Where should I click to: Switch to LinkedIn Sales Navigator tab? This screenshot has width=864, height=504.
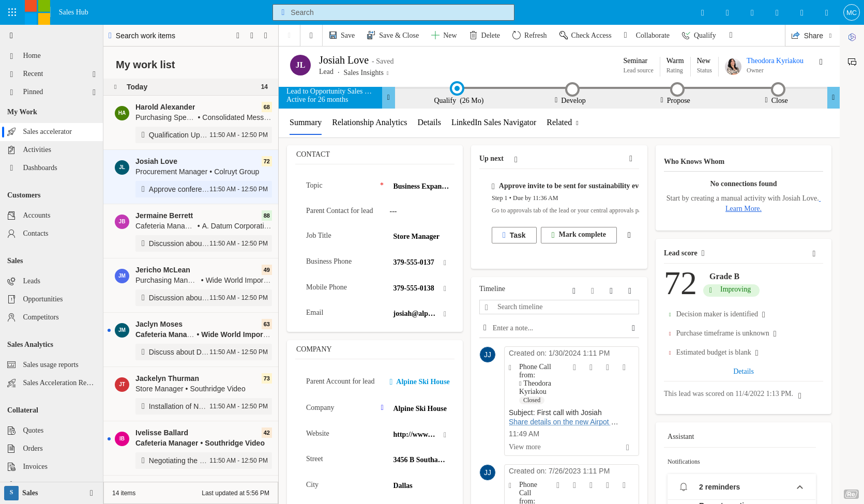point(494,123)
